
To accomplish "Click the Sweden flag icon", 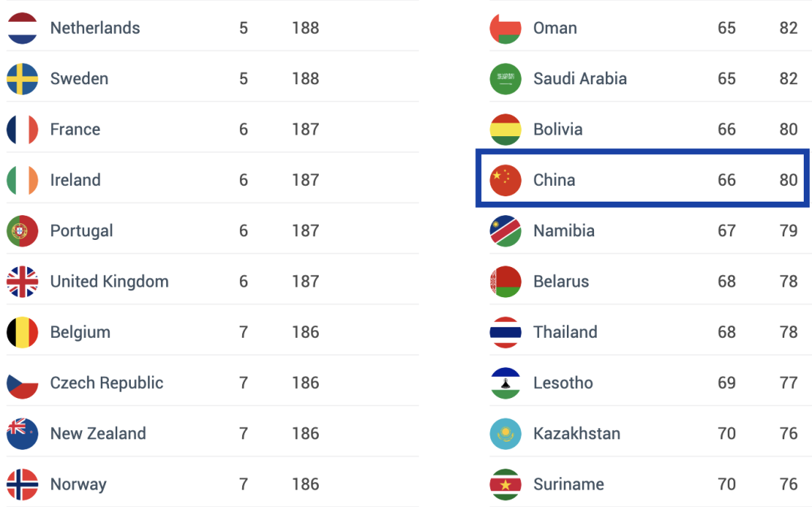I will coord(23,79).
